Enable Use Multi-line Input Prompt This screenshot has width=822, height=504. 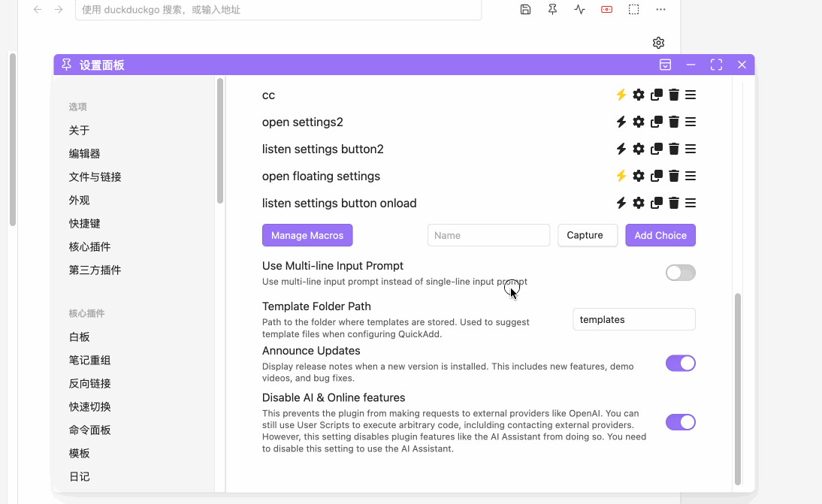click(680, 273)
